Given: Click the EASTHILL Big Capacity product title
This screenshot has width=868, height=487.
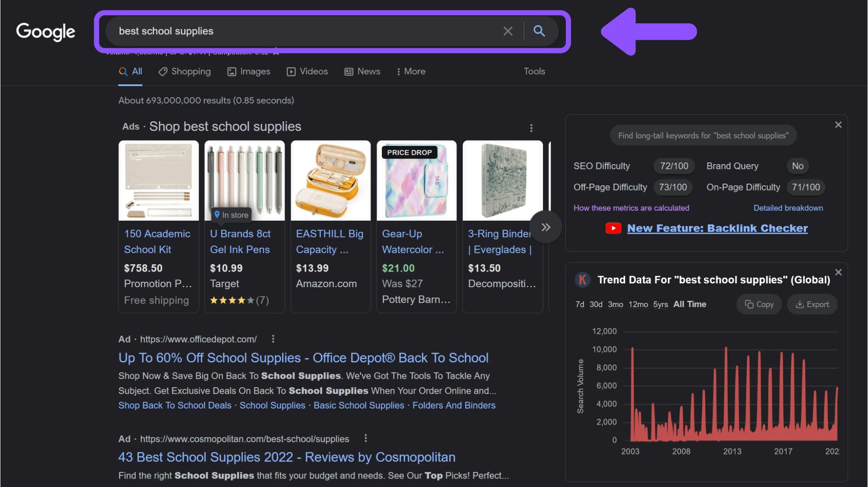Looking at the screenshot, I should coord(329,241).
